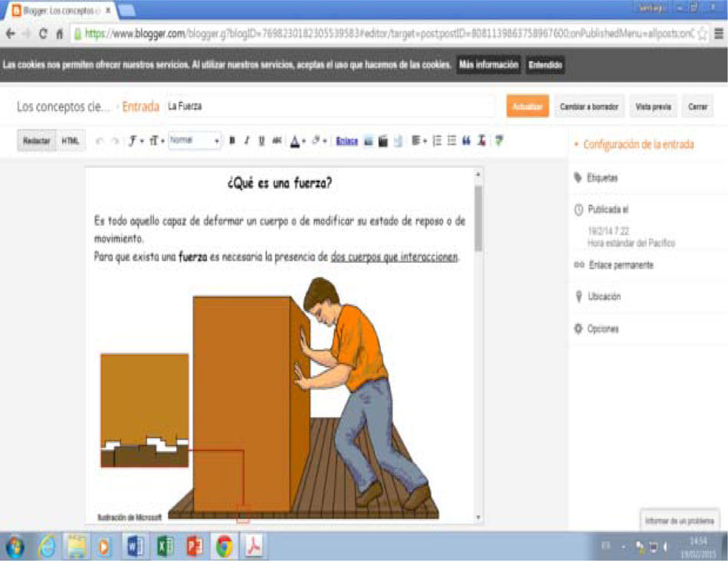Screen dimensions: 728x561
Task: Open the Opciones section of post settings
Action: [x=602, y=329]
